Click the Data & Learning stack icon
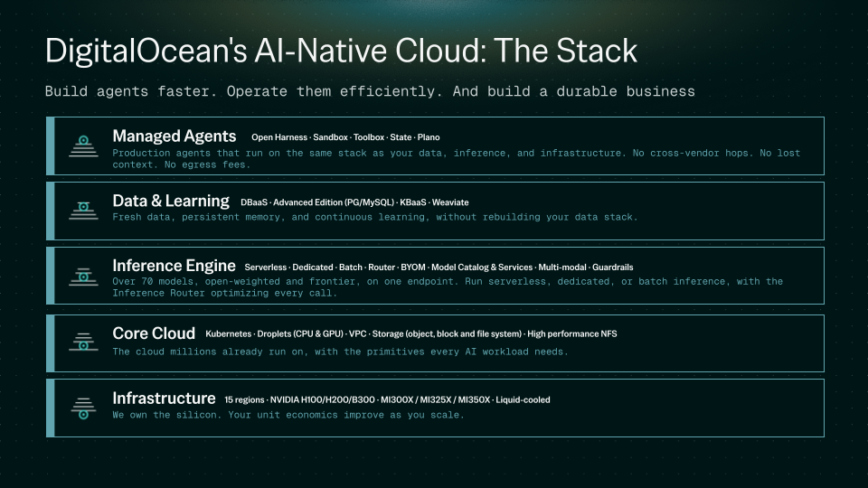 [x=83, y=211]
